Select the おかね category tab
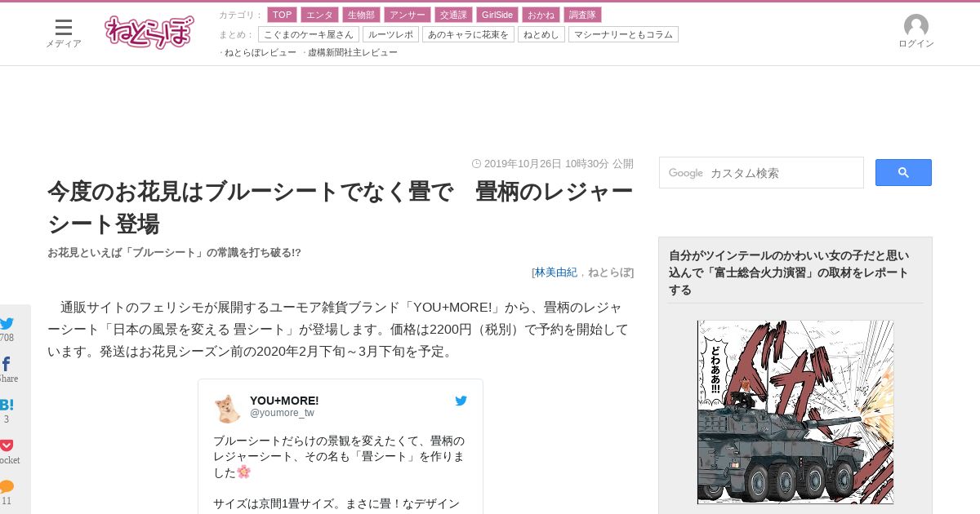Viewport: 980px width, 514px height. [541, 15]
